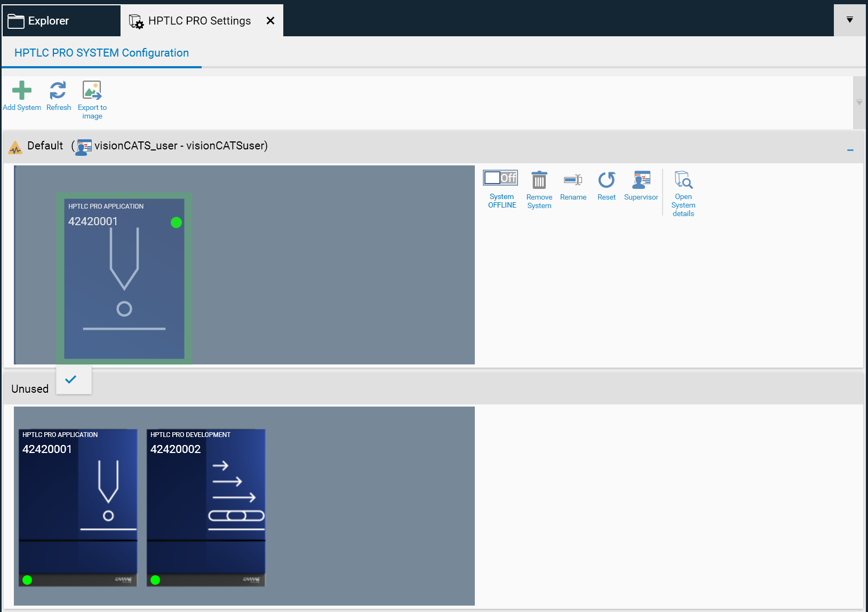
Task: Click the highlighted APPLICATION module in Default
Action: point(124,279)
